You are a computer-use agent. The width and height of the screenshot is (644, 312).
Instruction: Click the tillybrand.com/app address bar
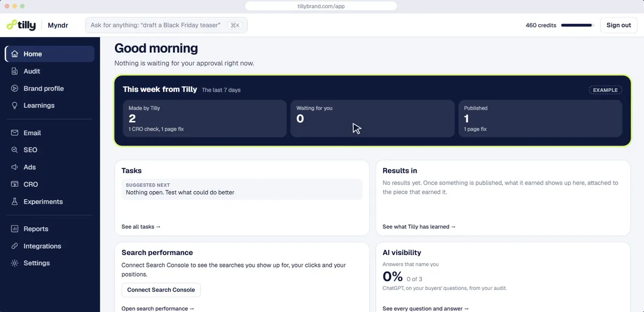tap(321, 6)
